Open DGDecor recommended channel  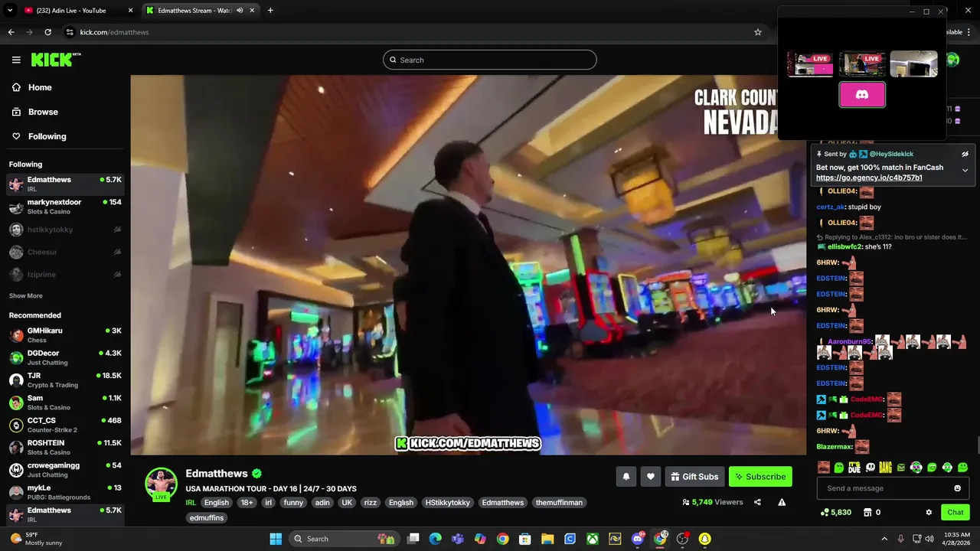[65, 357]
